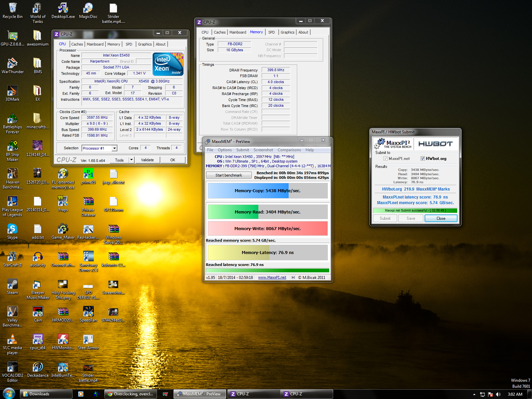Open the www.MaxxPI.net link
The image size is (532, 399).
[x=272, y=278]
